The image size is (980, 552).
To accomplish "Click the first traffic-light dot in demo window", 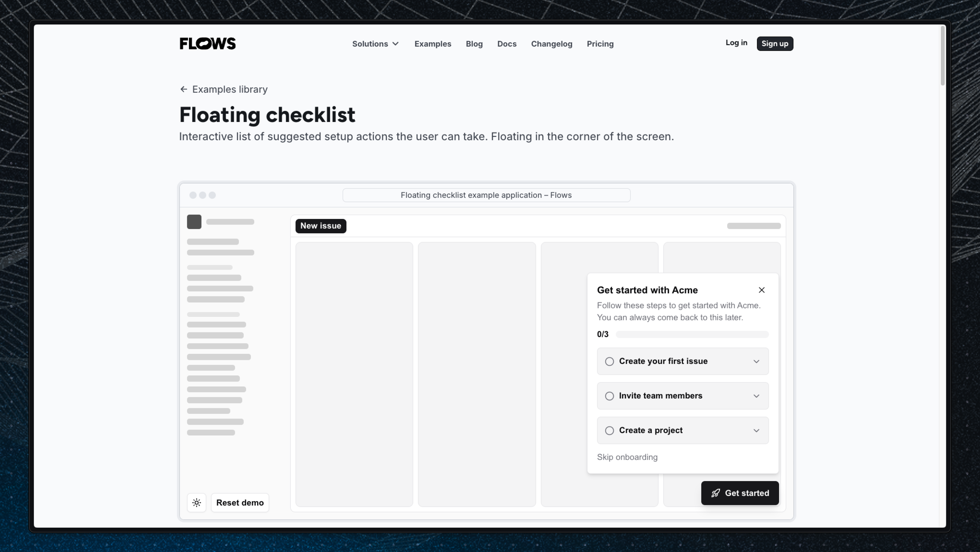I will pyautogui.click(x=193, y=195).
